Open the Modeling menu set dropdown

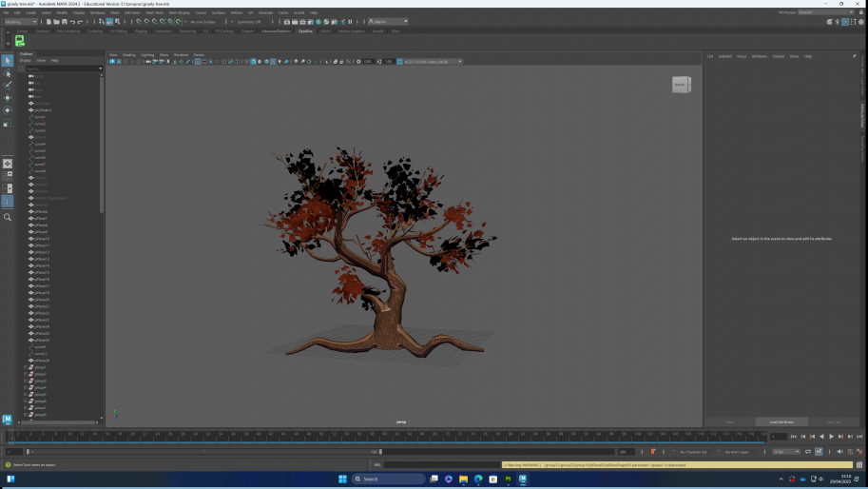click(21, 22)
